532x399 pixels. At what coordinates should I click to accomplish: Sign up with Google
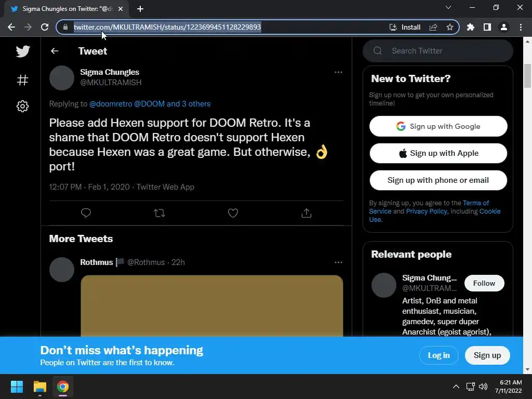coord(438,126)
